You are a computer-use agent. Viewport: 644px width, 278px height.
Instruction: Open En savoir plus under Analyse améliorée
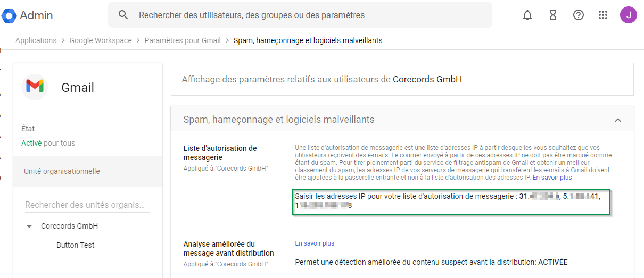click(x=315, y=243)
